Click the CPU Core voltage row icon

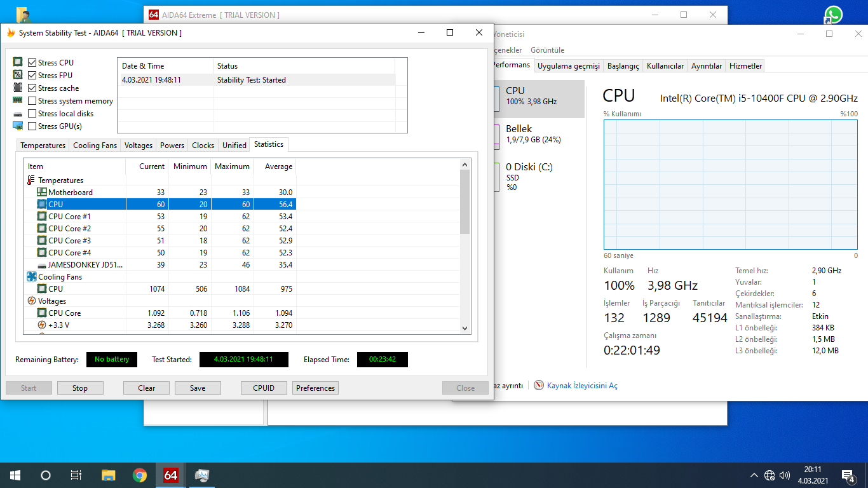42,313
